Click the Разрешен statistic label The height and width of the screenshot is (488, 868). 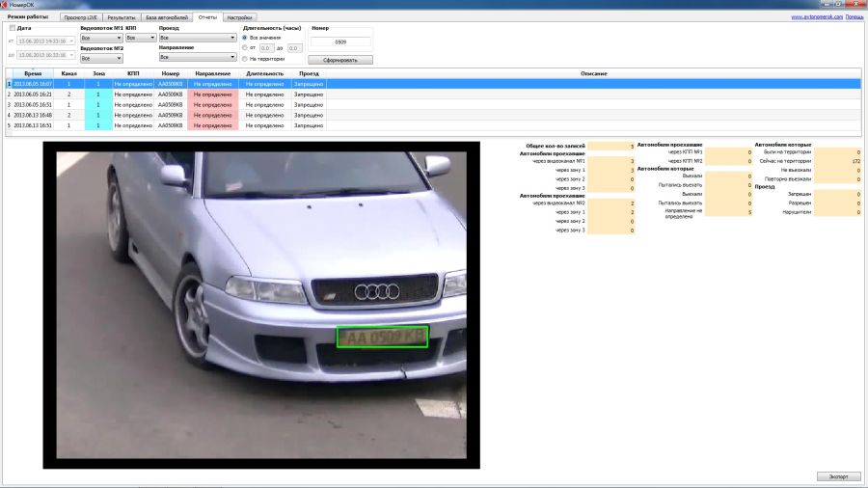point(800,203)
